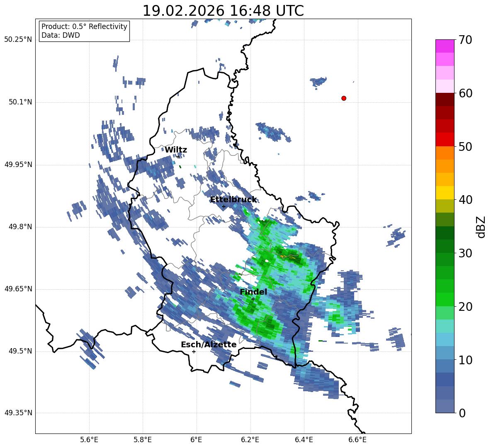Click the light blue colorbar segment near 13

(x=445, y=339)
